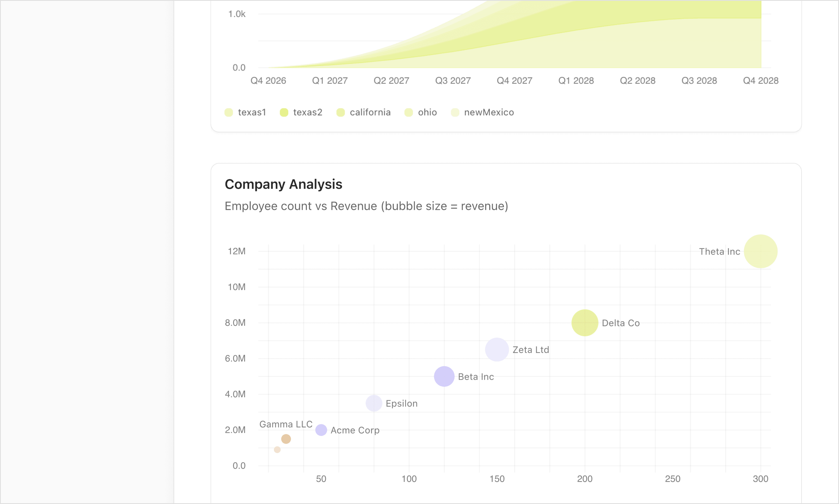
Task: Select the Gamma LLC orange bubble
Action: point(286,439)
